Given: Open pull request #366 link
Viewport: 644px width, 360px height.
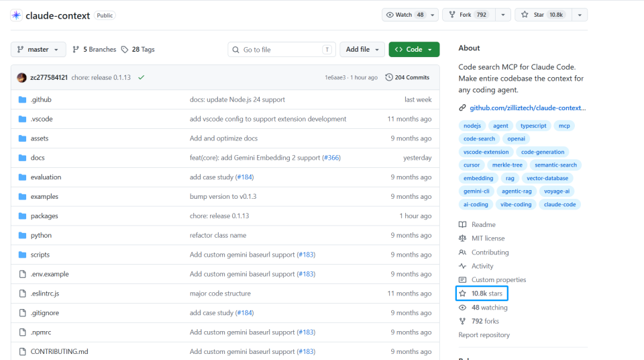Looking at the screenshot, I should [331, 158].
